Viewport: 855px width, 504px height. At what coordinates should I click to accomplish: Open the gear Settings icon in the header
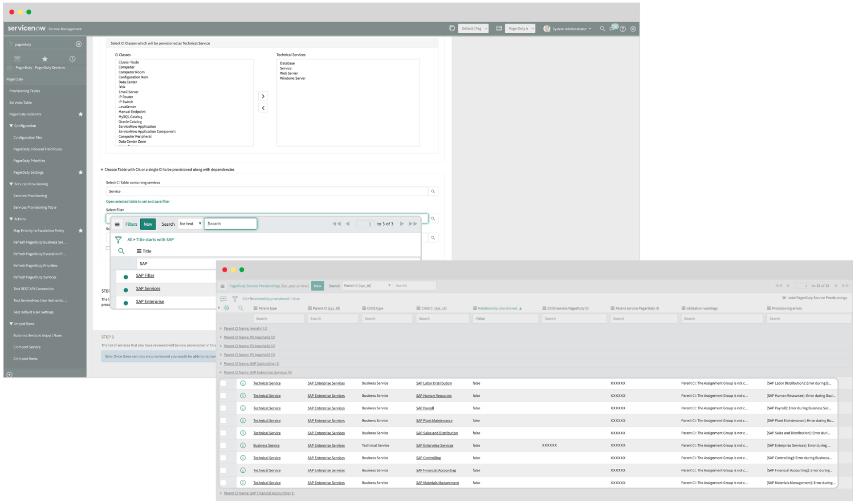pos(633,28)
